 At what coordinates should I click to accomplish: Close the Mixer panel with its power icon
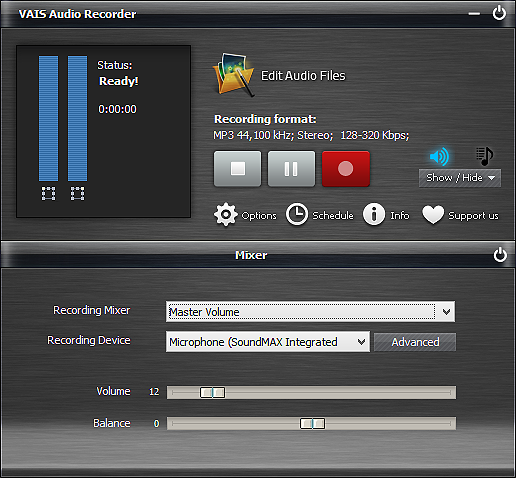tap(500, 255)
